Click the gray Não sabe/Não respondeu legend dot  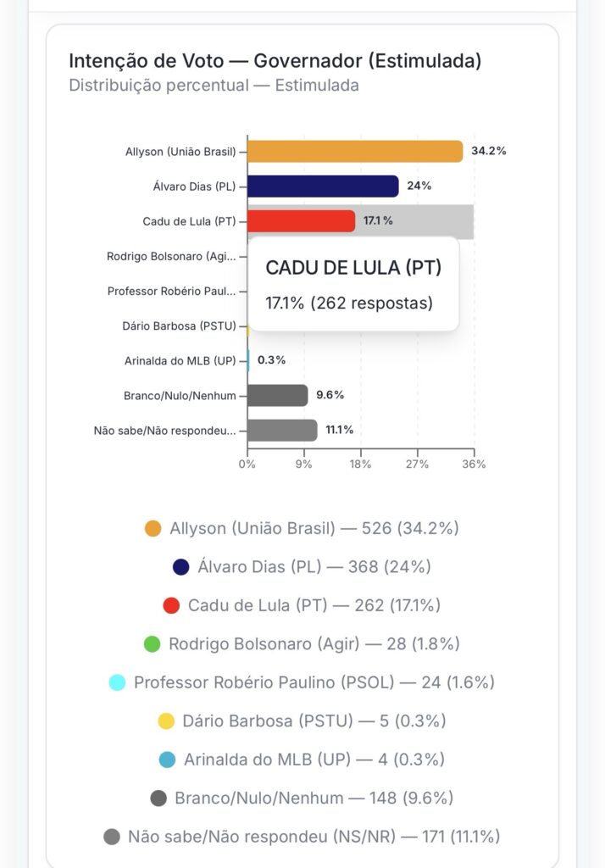click(112, 837)
